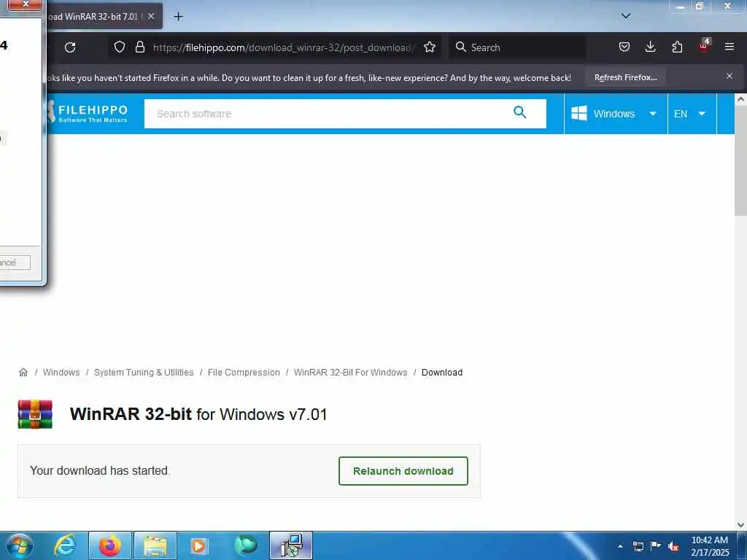Image resolution: width=747 pixels, height=560 pixels.
Task: Click 'WinRAR 32-bit for Windows v7.01' heading
Action: pos(198,414)
